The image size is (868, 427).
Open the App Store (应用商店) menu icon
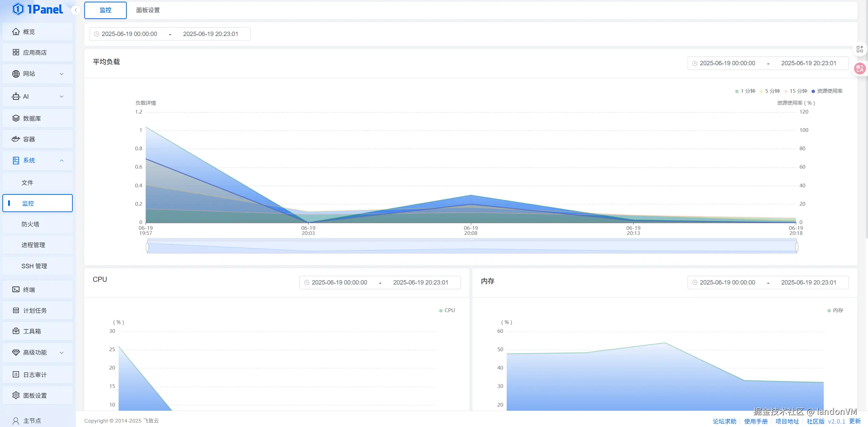coord(16,52)
